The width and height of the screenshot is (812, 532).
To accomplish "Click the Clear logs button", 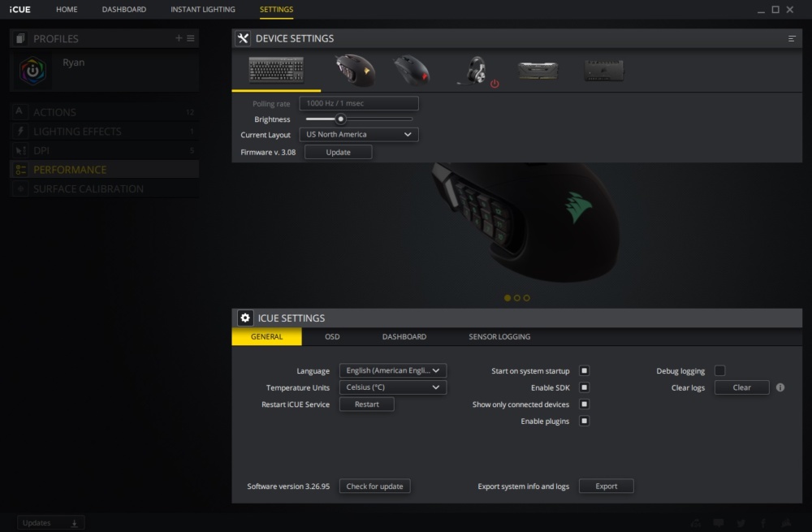I will pos(742,387).
